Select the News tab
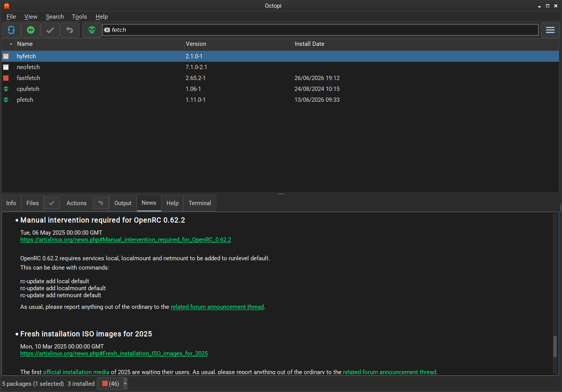562x392 pixels. 149,203
